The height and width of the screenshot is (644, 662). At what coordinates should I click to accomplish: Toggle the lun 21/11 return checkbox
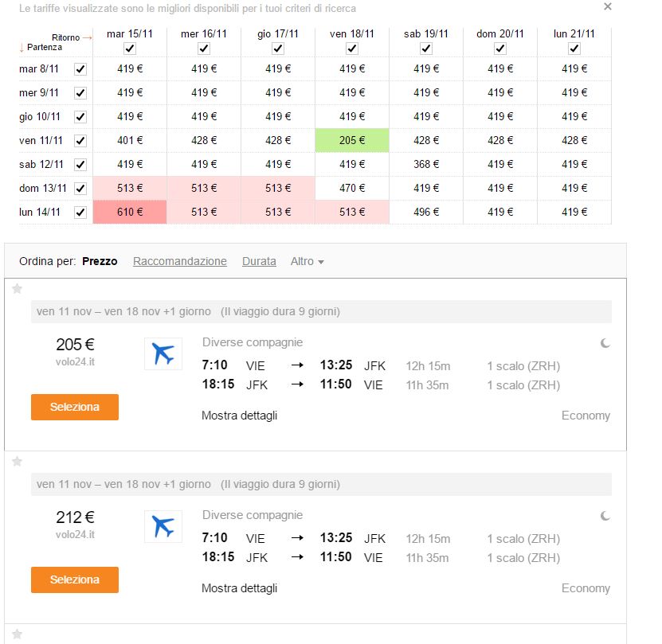(x=574, y=49)
